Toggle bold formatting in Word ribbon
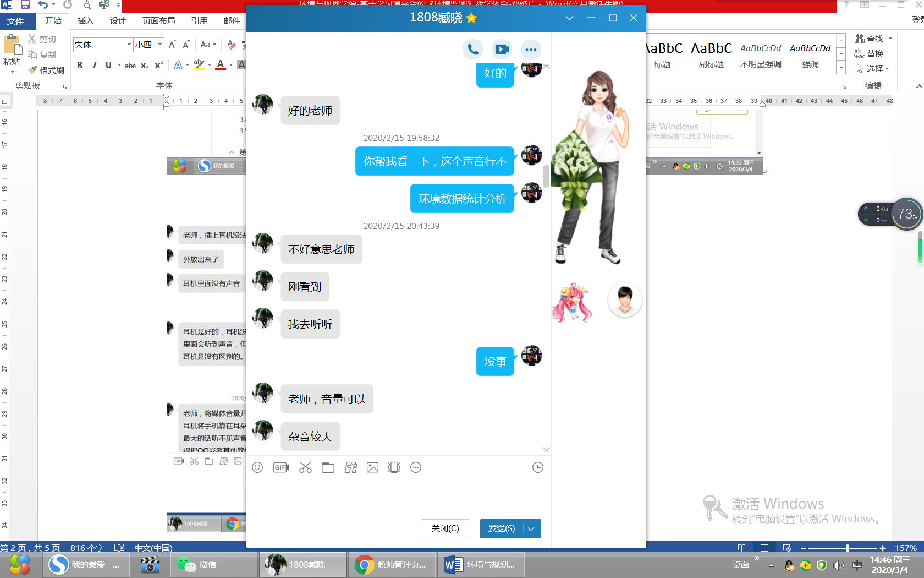Image resolution: width=924 pixels, height=578 pixels. point(80,65)
